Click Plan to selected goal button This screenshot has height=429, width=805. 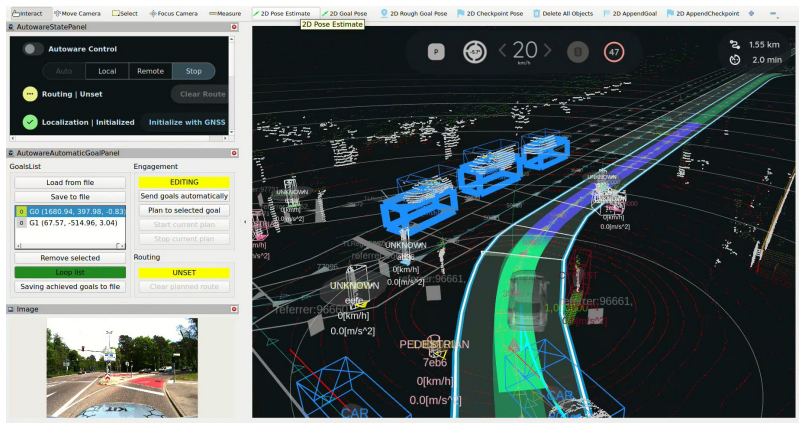point(184,210)
